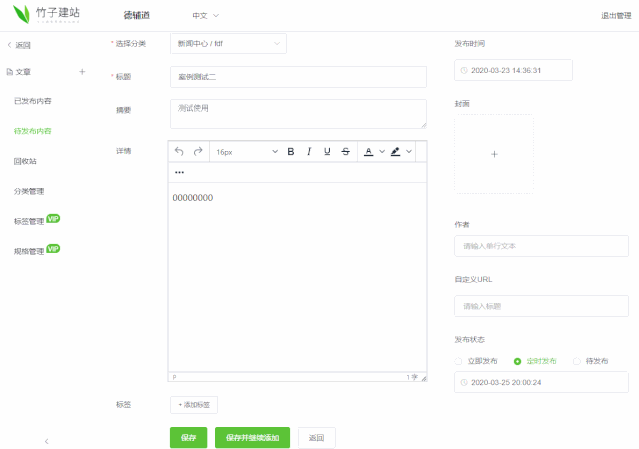
Task: Click the VIP badge next to 规格管理
Action: point(53,249)
